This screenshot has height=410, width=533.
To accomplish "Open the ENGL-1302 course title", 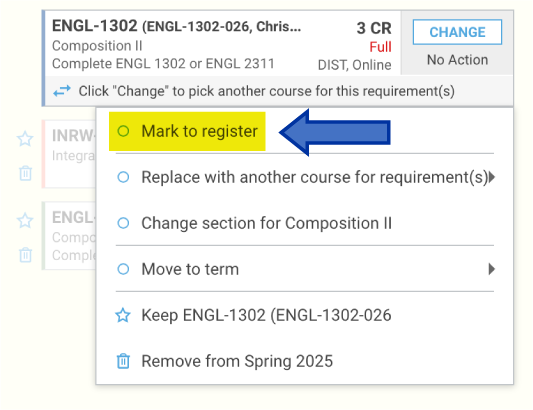I will [94, 26].
